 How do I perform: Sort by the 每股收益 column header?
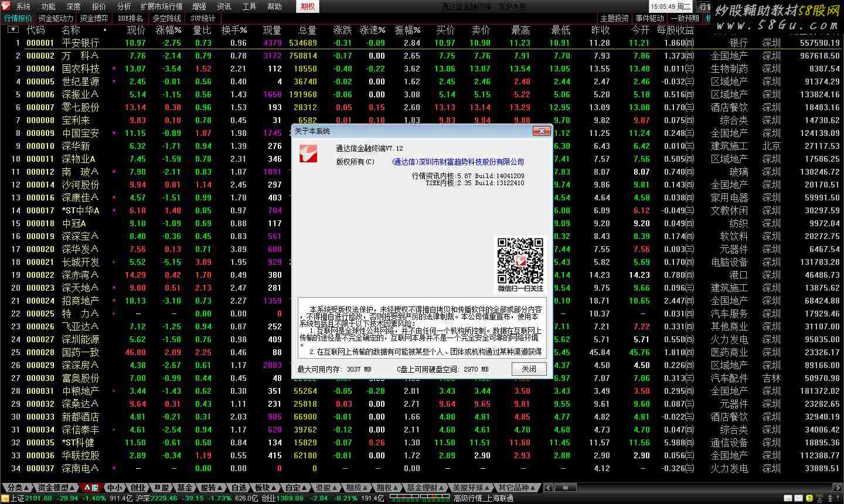click(x=675, y=30)
